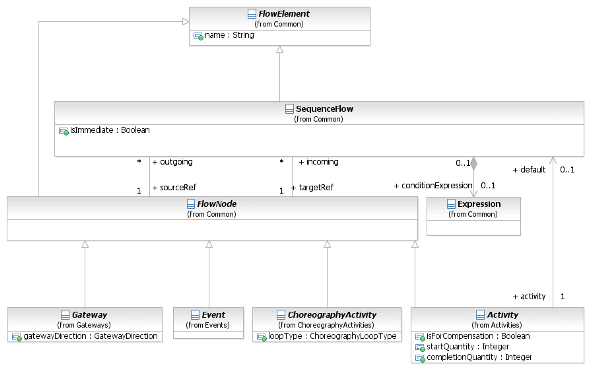Click the generalization arrowhead below FlowElement
Screen dimensions: 598x371
(x=280, y=50)
